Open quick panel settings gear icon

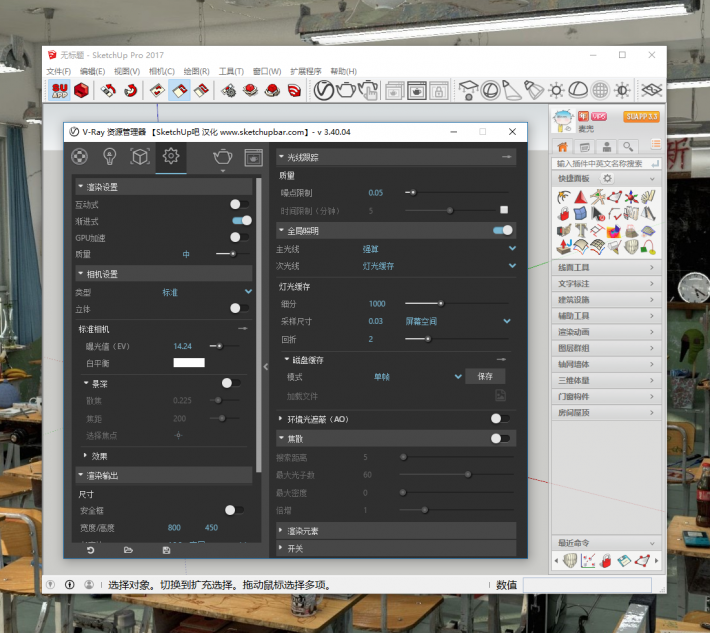click(x=607, y=178)
